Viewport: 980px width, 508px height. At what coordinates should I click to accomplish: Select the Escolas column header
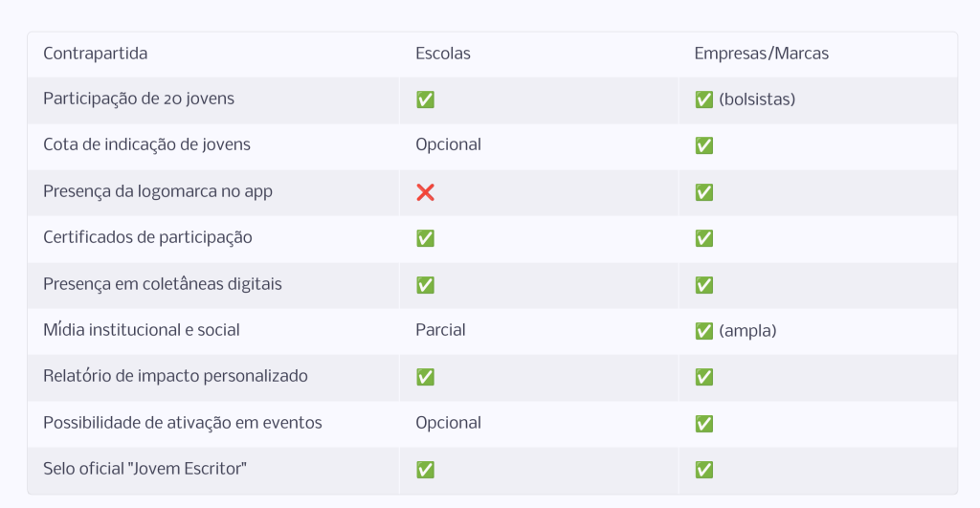point(443,54)
